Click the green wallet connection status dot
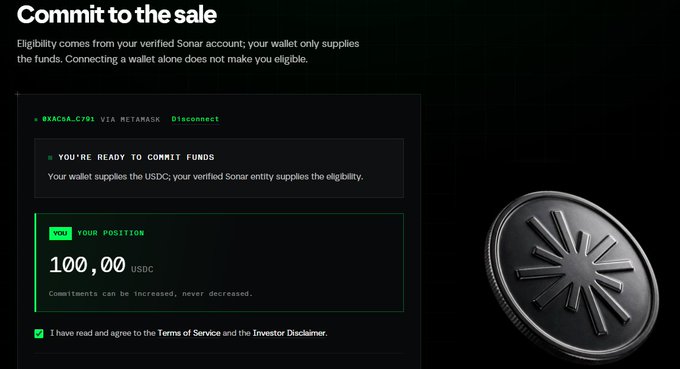 click(x=36, y=119)
